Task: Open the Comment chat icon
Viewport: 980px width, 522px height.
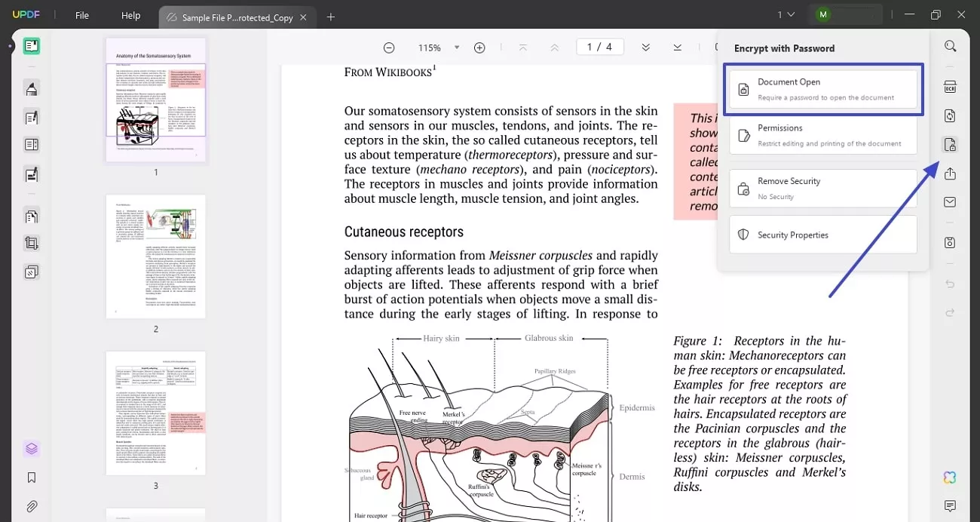Action: tap(950, 505)
